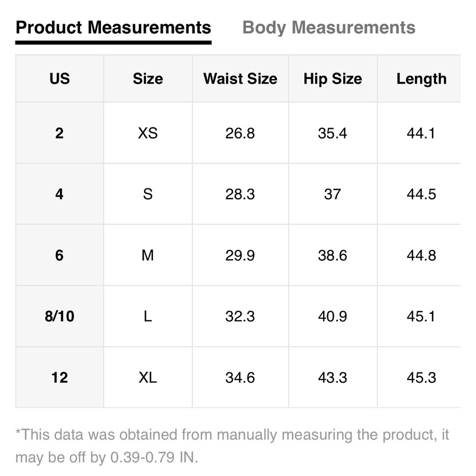This screenshot has height=476, width=476.
Task: Click the US column header
Action: click(59, 79)
